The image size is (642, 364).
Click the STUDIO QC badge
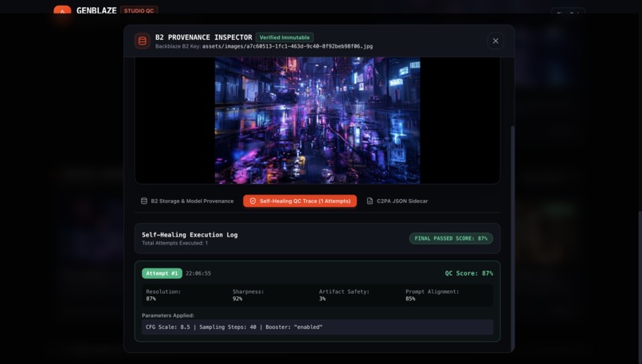(x=139, y=10)
